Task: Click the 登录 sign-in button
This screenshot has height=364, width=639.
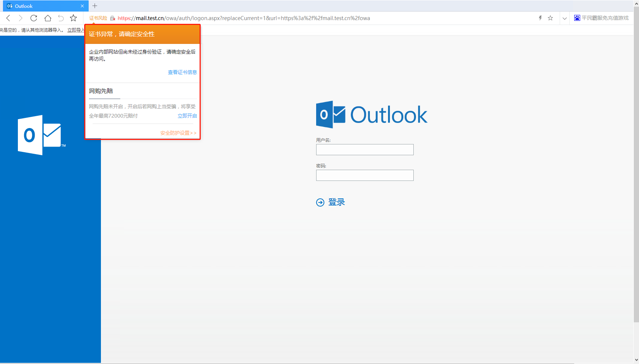Action: click(x=337, y=202)
